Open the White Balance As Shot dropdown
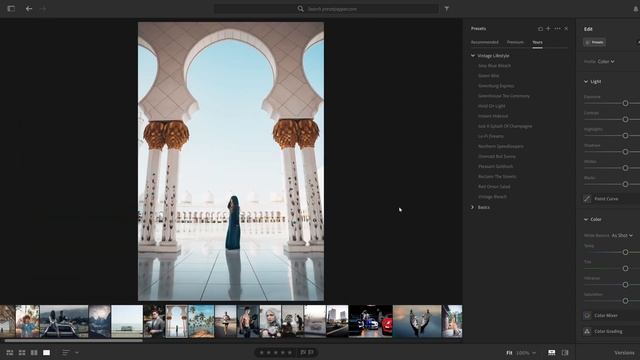The image size is (640, 360). [x=622, y=236]
